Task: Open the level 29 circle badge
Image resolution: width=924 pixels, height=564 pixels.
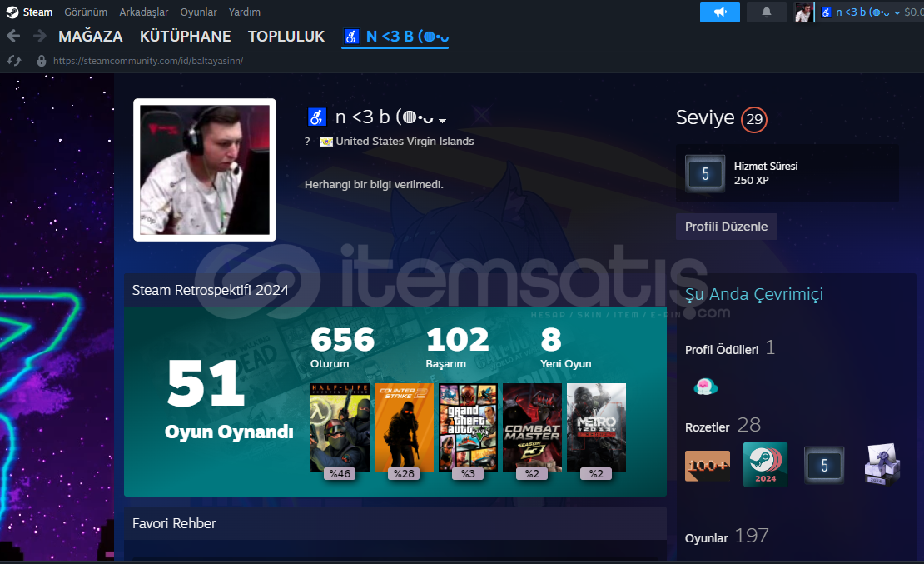Action: click(x=753, y=119)
